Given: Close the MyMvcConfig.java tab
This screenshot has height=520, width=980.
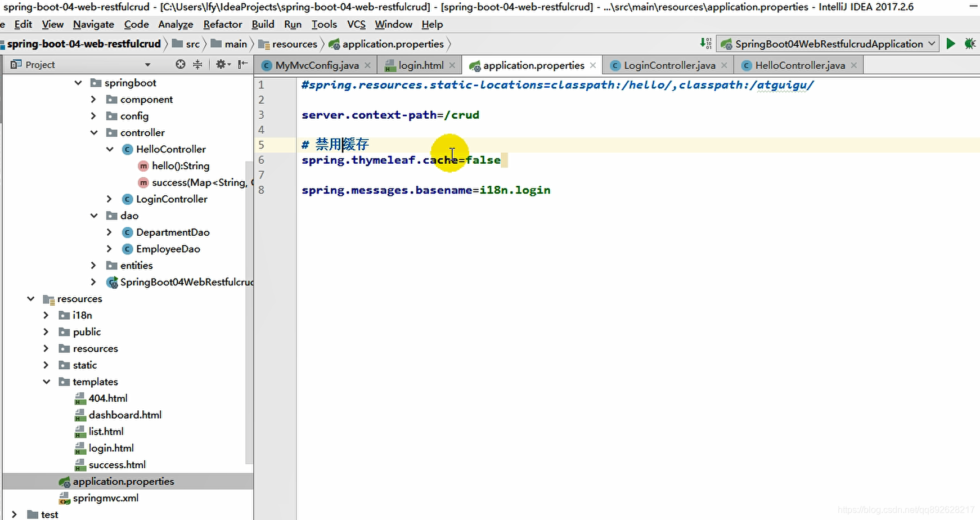Looking at the screenshot, I should point(367,65).
